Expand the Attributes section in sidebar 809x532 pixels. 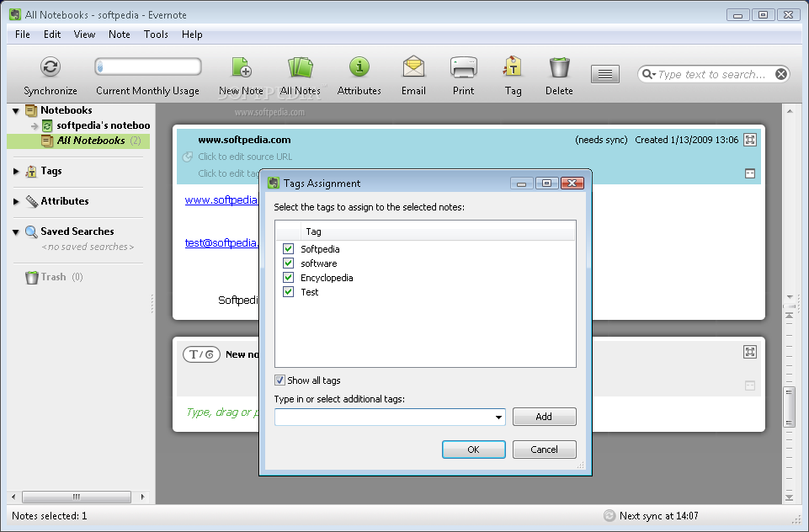tap(16, 202)
